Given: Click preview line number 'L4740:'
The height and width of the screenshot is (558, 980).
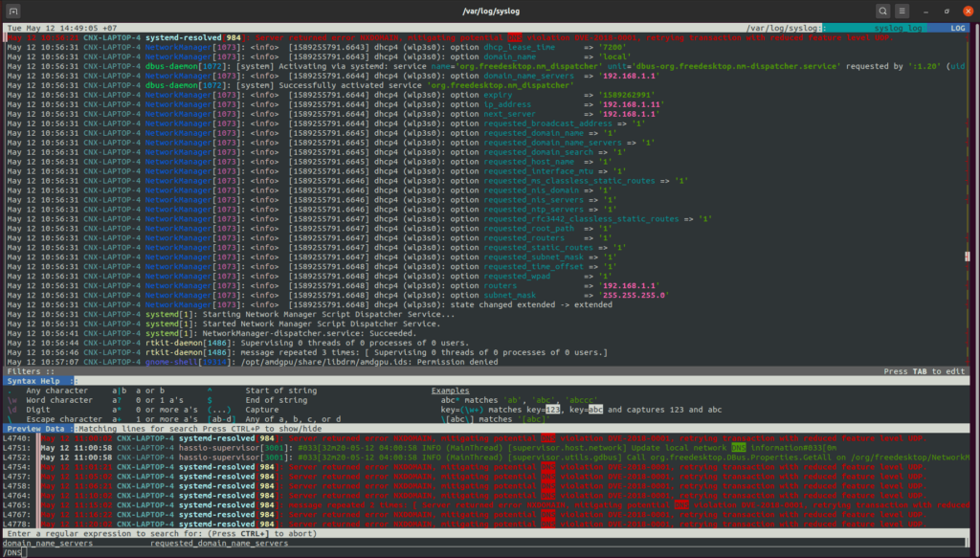Looking at the screenshot, I should point(17,438).
